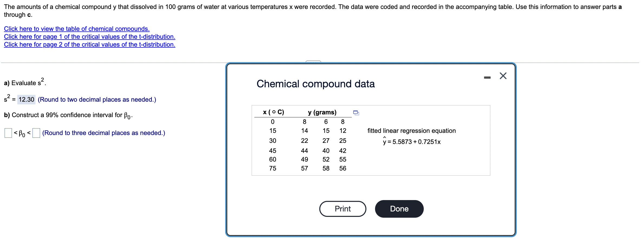The width and height of the screenshot is (644, 241).
Task: Close the Chemical compound data popup
Action: pos(503,76)
